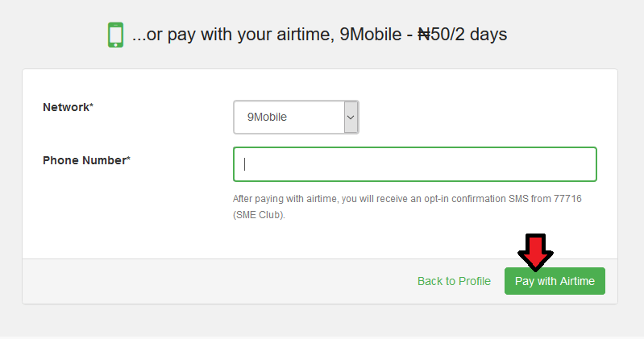Click the red downward arrow annotation
The image size is (644, 339).
[x=535, y=252]
